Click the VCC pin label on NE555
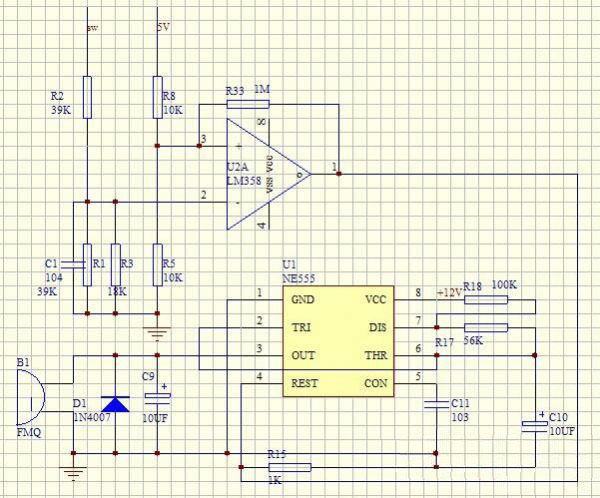Image resolution: width=600 pixels, height=498 pixels. 375,299
